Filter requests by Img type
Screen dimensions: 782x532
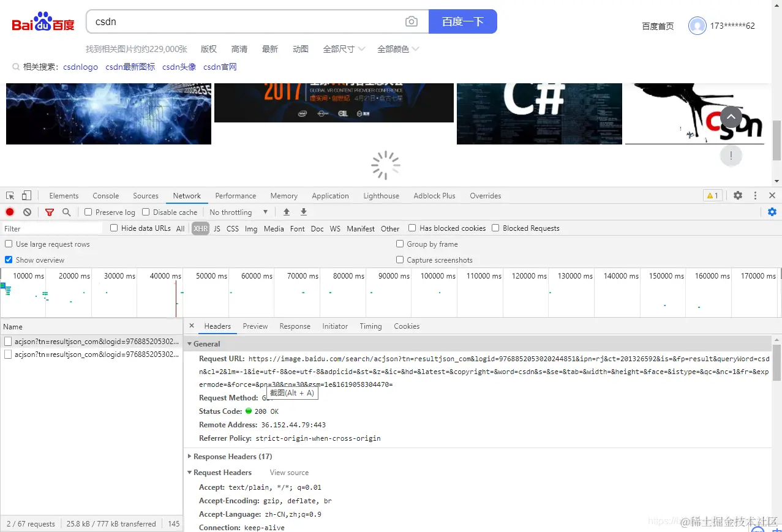[x=251, y=228]
